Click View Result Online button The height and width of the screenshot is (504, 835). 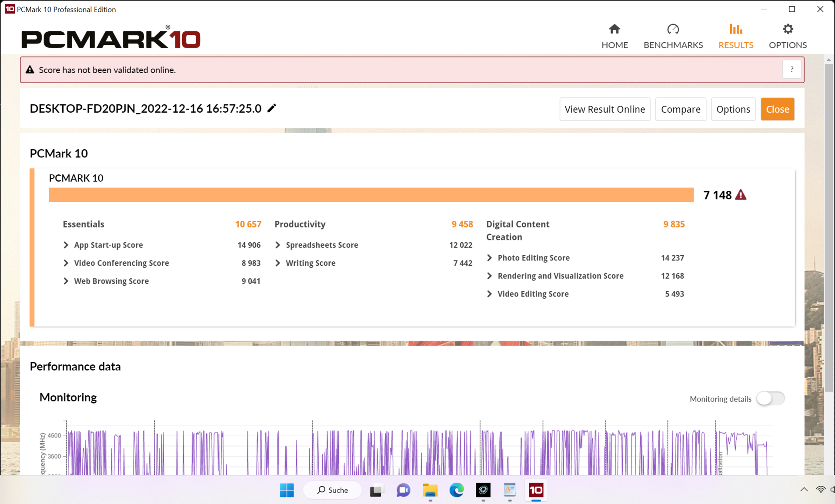605,109
